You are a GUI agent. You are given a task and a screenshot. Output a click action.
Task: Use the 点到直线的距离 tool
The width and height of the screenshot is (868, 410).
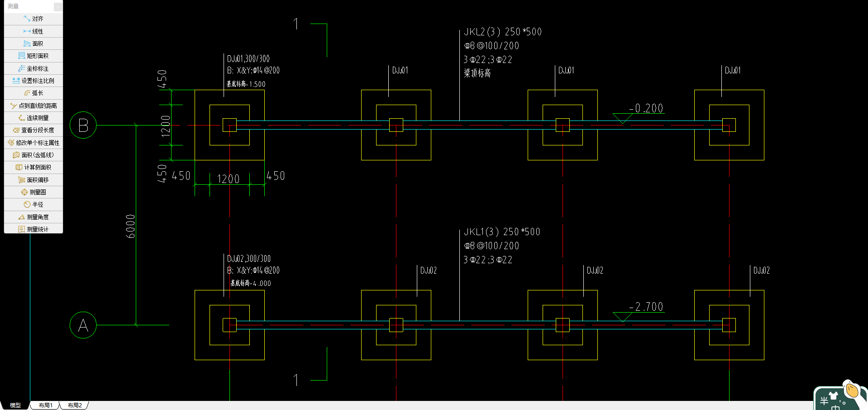click(33, 106)
